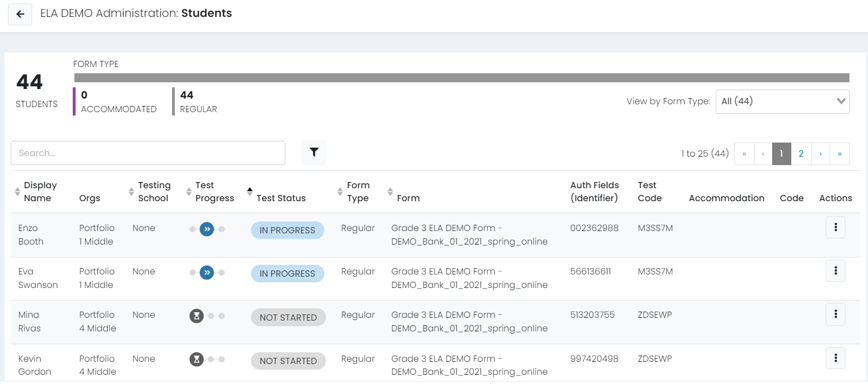Screen dimensions: 868x386
Task: Open the filter funnel icon
Action: point(314,152)
